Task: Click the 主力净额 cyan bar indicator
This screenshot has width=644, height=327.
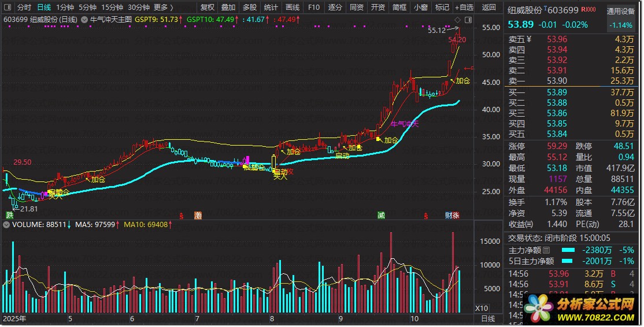Action: (568, 250)
